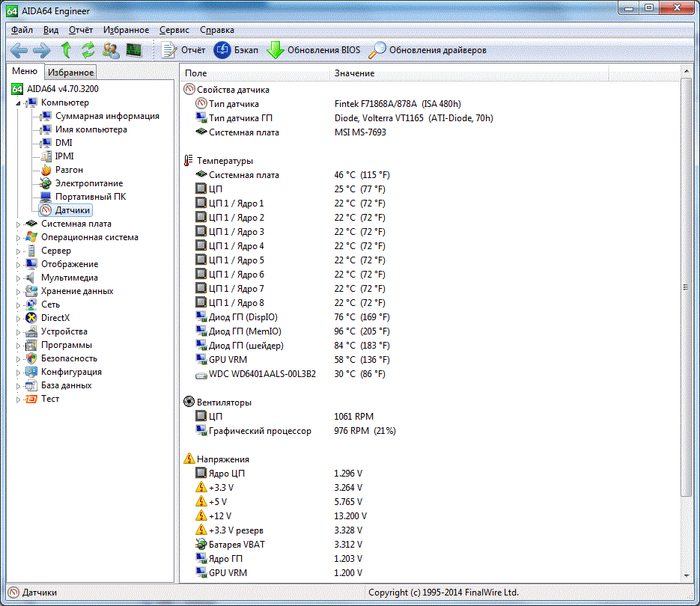Viewport: 700px width, 606px height.
Task: Click the Программы tree icon
Action: pyautogui.click(x=31, y=345)
